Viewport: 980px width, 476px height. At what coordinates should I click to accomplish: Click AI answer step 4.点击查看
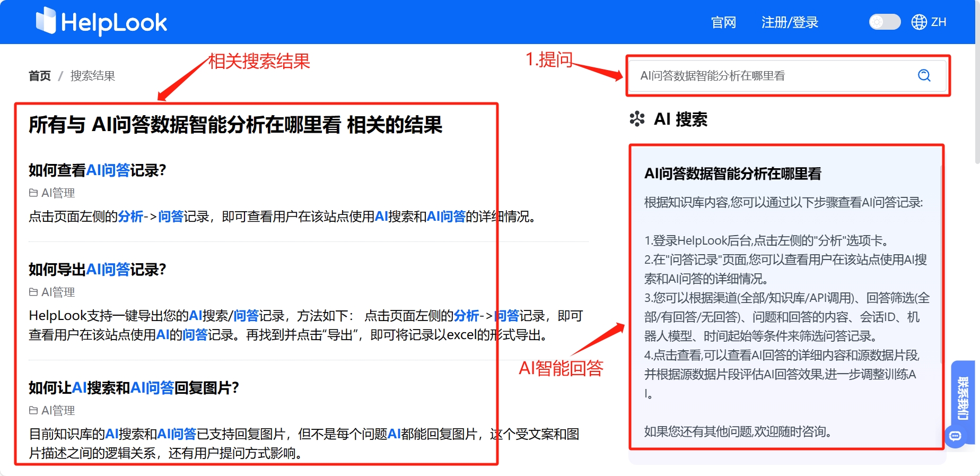(782, 374)
